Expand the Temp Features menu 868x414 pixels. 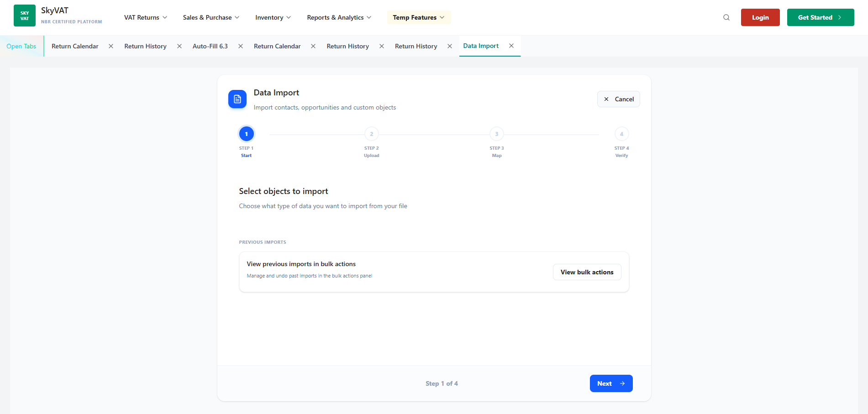(419, 17)
